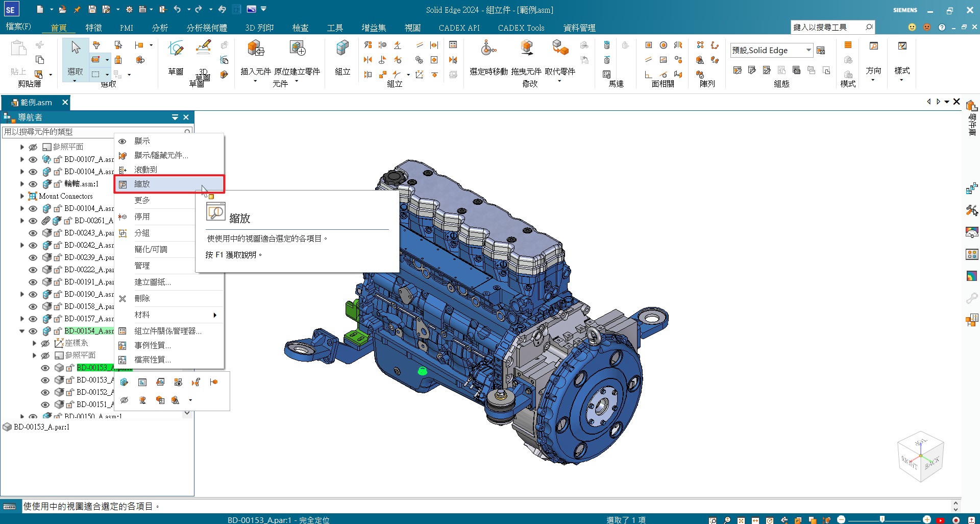Toggle visibility eye of BD-00239_A.par
This screenshot has width=980, height=524.
click(33, 257)
